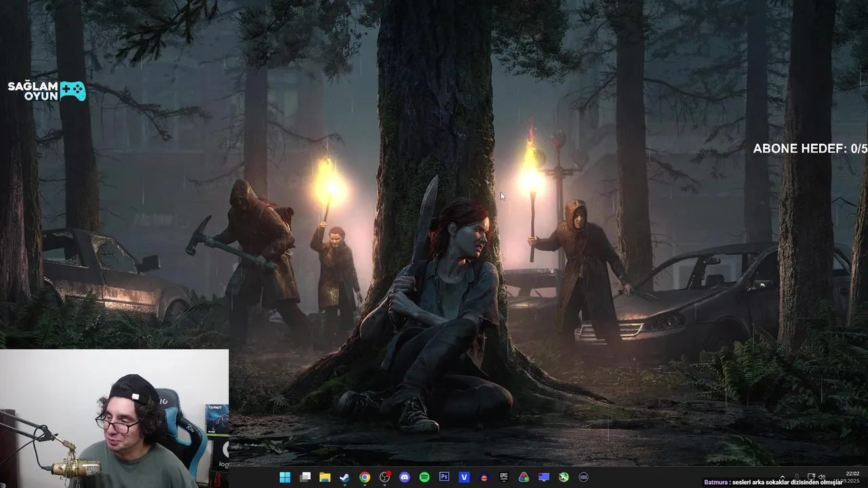Open File Explorer from taskbar
The height and width of the screenshot is (488, 868).
pyautogui.click(x=325, y=477)
